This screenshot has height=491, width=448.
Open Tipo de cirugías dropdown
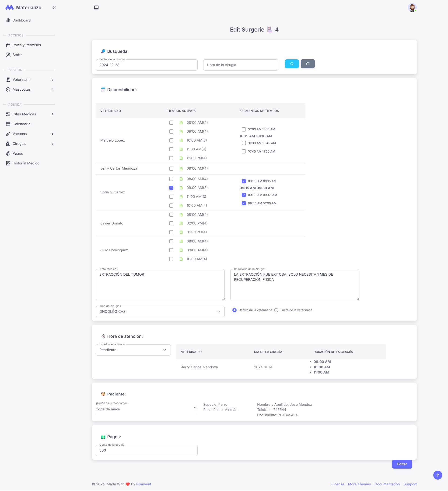tap(160, 312)
